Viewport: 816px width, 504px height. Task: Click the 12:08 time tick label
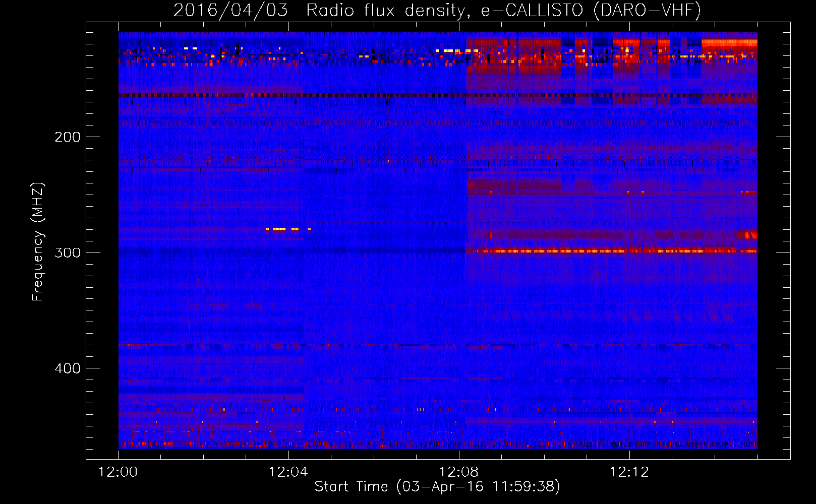click(x=459, y=472)
